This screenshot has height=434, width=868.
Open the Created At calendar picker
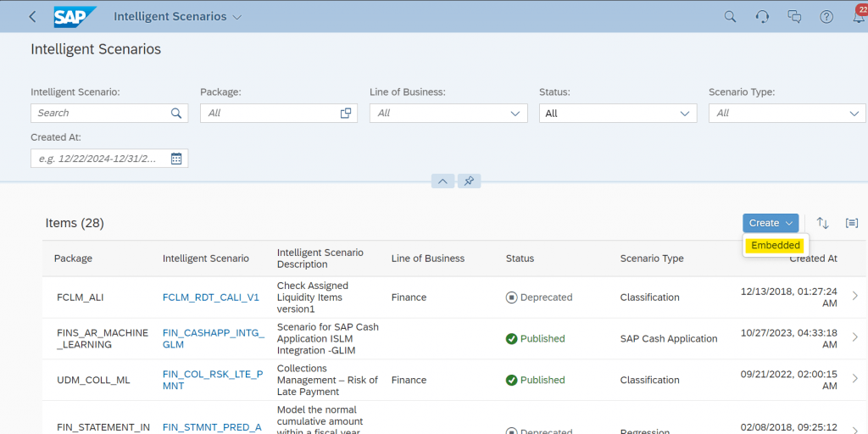[x=176, y=159]
